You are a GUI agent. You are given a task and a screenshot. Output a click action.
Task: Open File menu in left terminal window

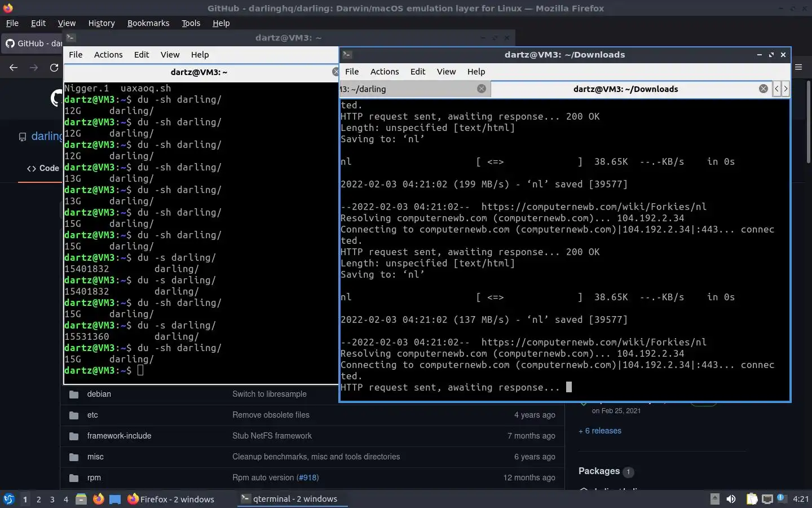click(x=76, y=55)
